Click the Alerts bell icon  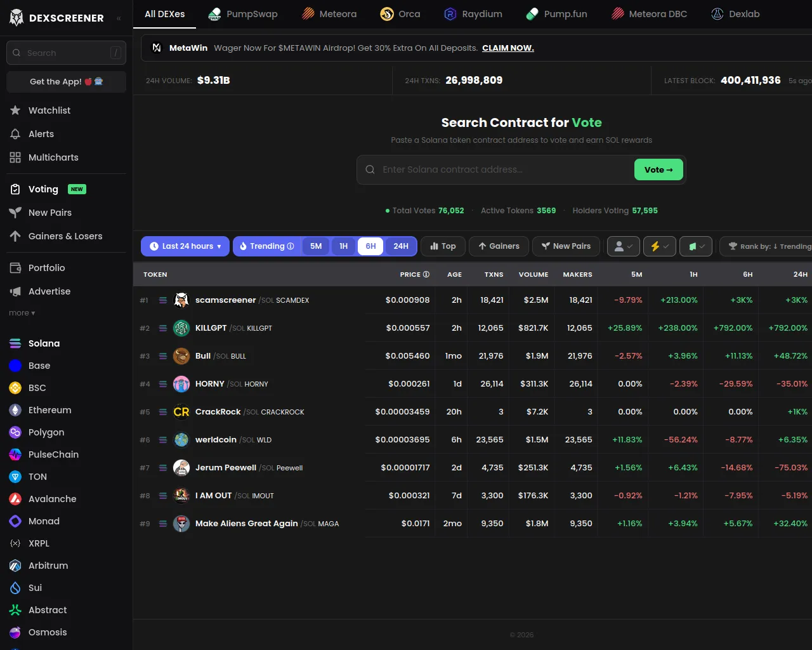pyautogui.click(x=15, y=134)
